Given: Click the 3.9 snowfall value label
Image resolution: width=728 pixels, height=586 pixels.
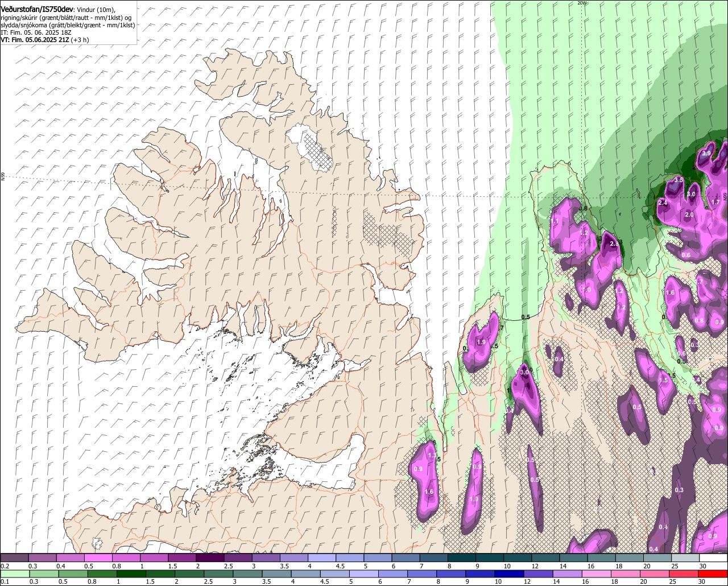Looking at the screenshot, I should 707,154.
